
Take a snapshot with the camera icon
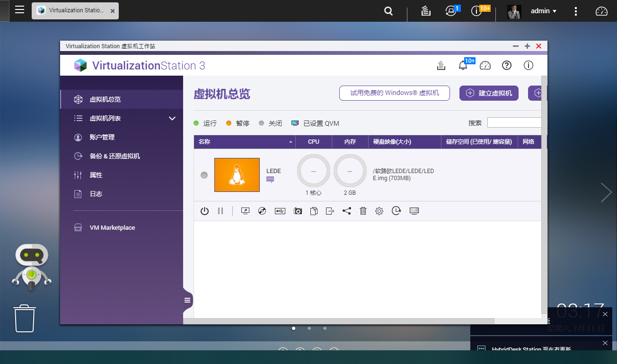click(298, 211)
